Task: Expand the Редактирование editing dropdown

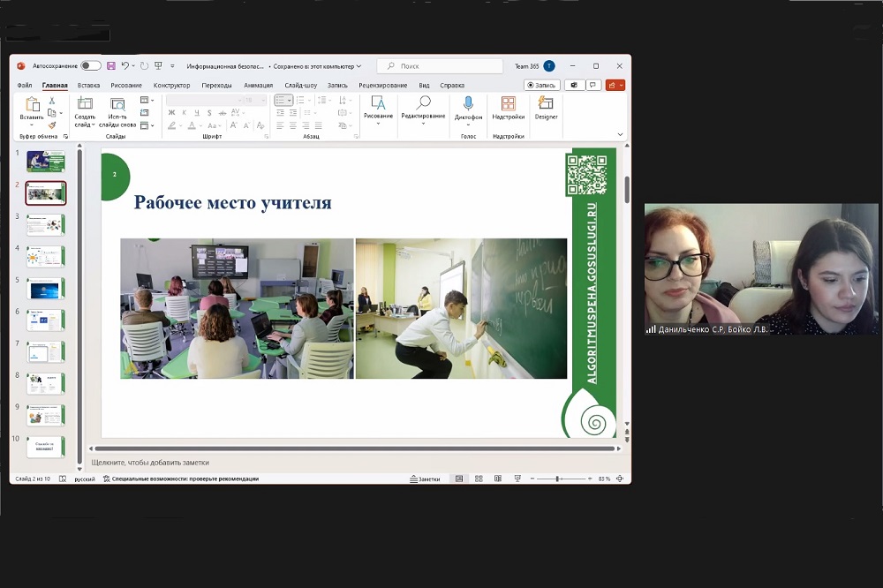Action: pyautogui.click(x=423, y=123)
